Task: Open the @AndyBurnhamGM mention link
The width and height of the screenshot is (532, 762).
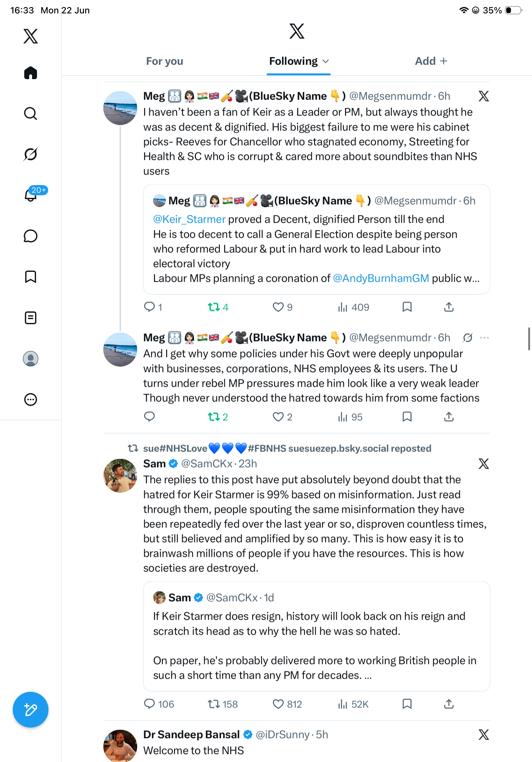Action: click(381, 278)
